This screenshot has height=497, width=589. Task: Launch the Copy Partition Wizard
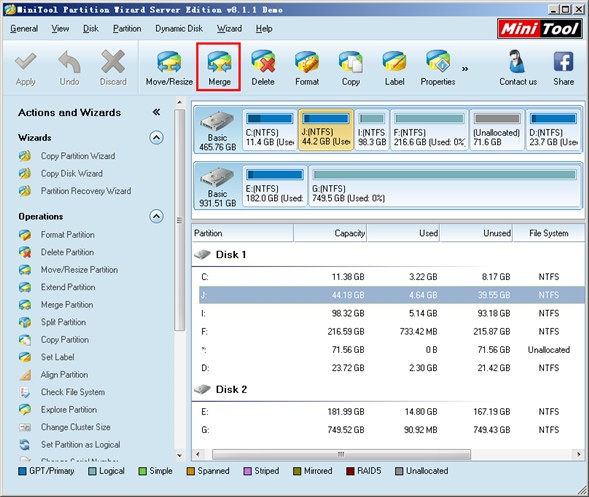tap(78, 156)
